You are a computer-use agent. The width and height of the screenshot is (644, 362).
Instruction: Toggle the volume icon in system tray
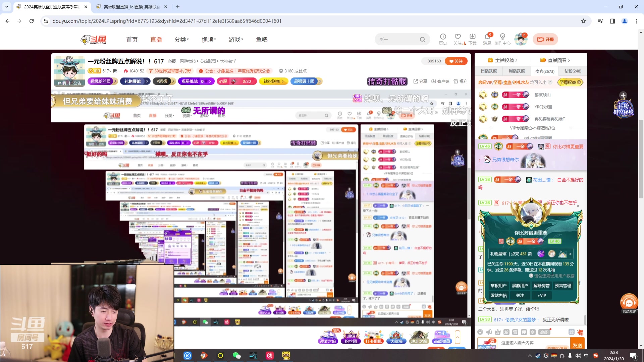(578, 356)
